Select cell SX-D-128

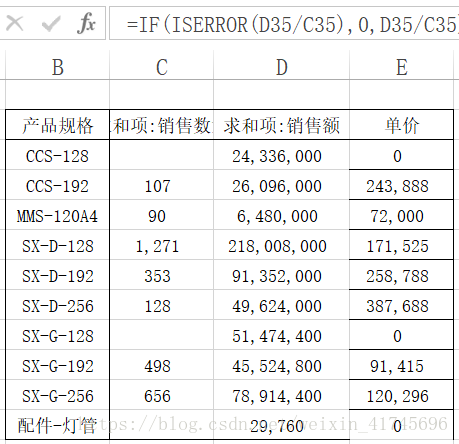[x=57, y=245]
